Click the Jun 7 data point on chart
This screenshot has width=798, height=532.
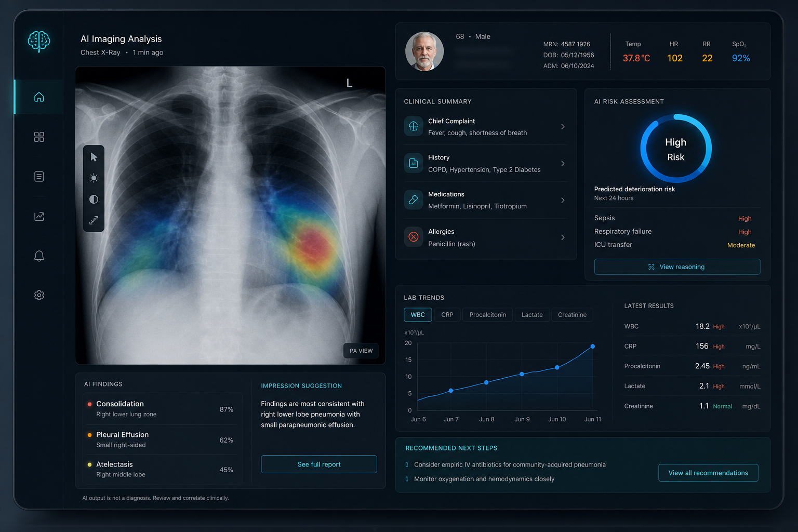(450, 391)
